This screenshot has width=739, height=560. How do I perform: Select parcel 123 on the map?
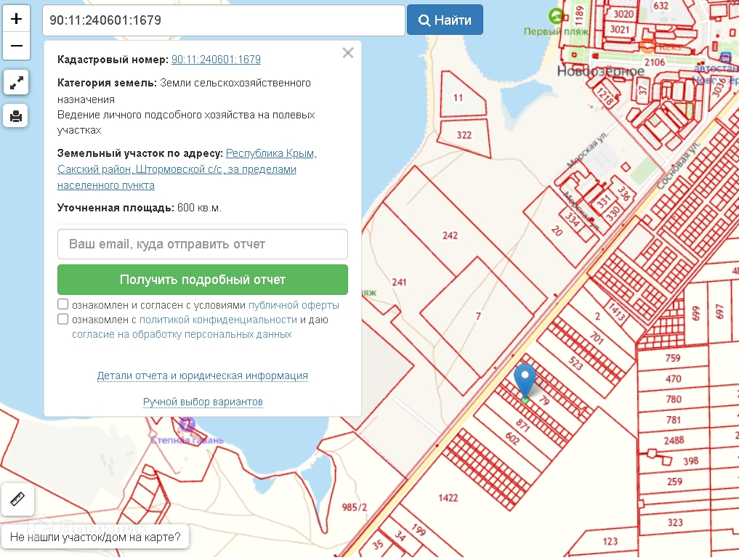(x=610, y=542)
